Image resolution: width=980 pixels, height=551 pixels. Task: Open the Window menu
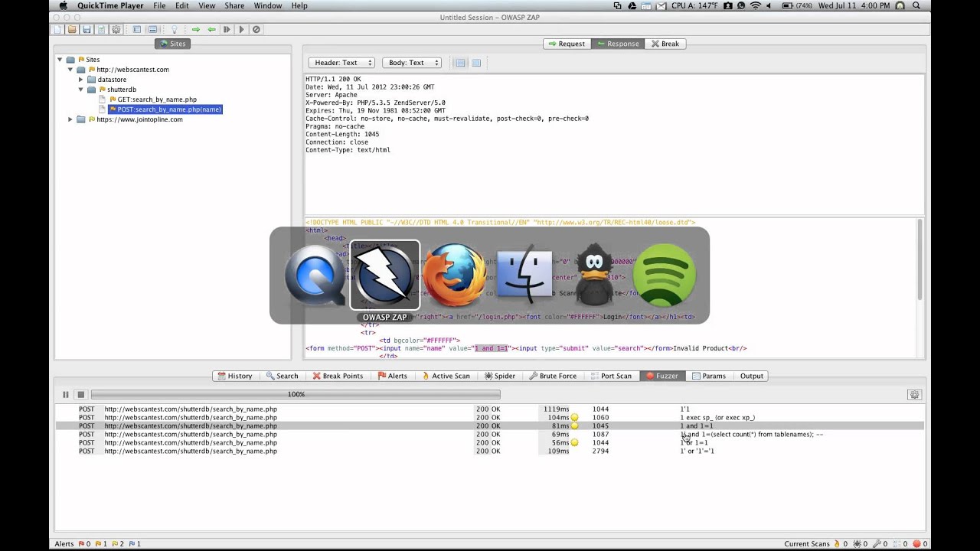click(x=268, y=5)
